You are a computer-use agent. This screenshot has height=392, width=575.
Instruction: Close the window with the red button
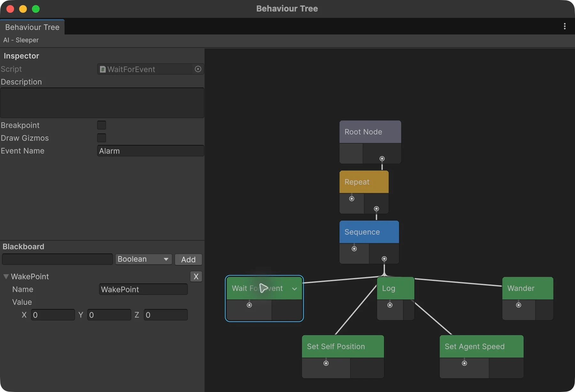tap(10, 9)
